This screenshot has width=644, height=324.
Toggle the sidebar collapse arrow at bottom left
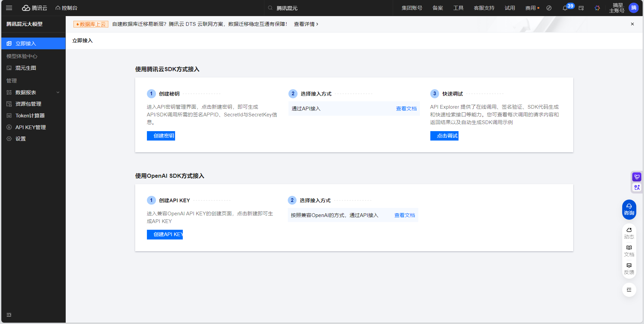pyautogui.click(x=9, y=315)
